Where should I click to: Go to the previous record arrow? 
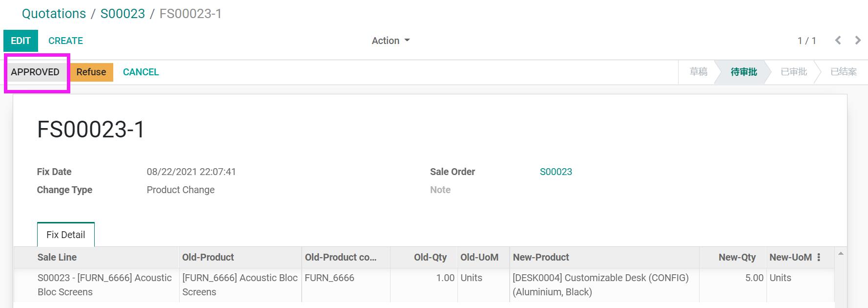point(838,41)
